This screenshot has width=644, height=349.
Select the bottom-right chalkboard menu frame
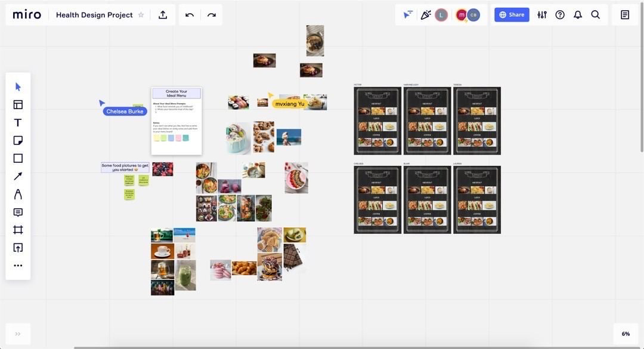477,200
